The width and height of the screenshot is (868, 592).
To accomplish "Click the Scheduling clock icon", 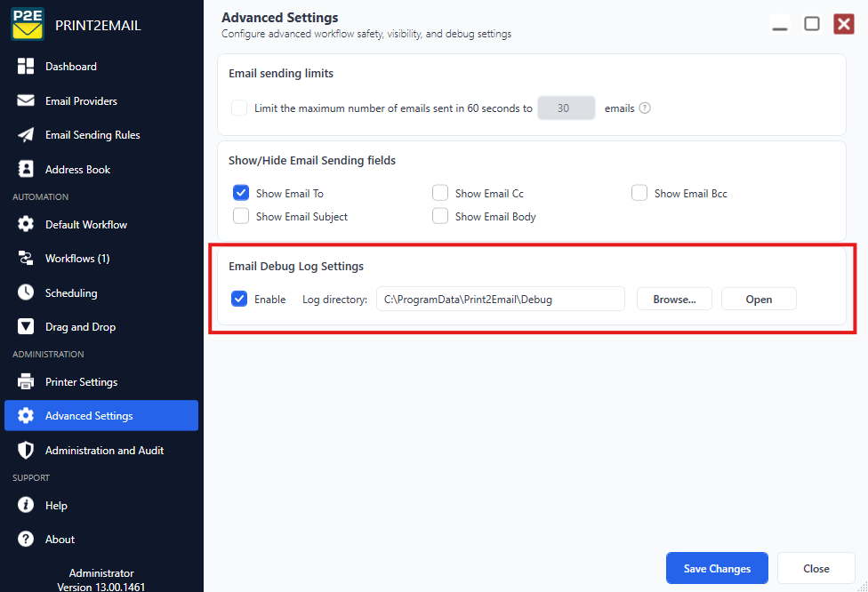I will click(x=26, y=292).
